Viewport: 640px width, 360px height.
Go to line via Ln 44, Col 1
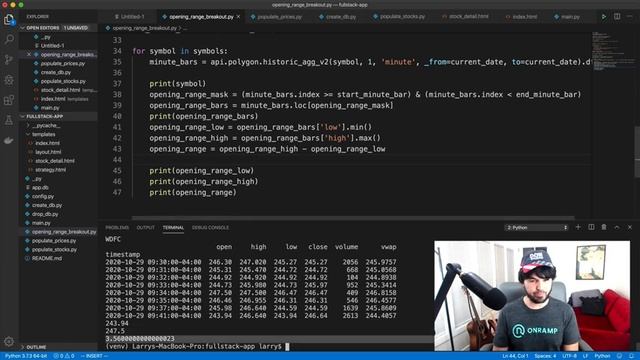[515, 356]
